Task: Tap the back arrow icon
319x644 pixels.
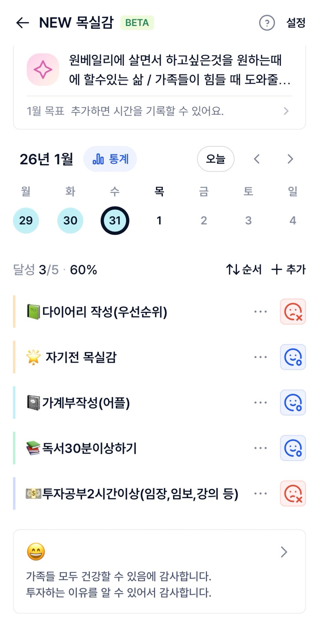Action: (x=23, y=23)
